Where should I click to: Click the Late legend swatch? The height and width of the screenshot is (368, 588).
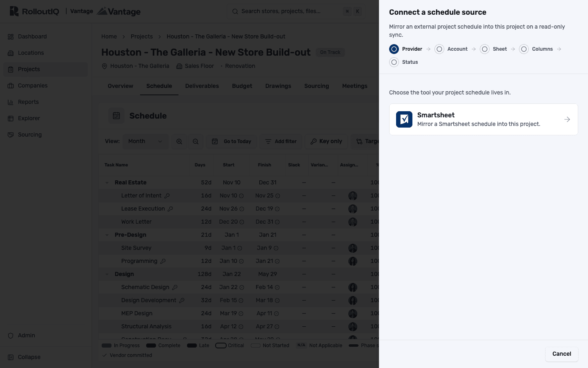(x=192, y=346)
